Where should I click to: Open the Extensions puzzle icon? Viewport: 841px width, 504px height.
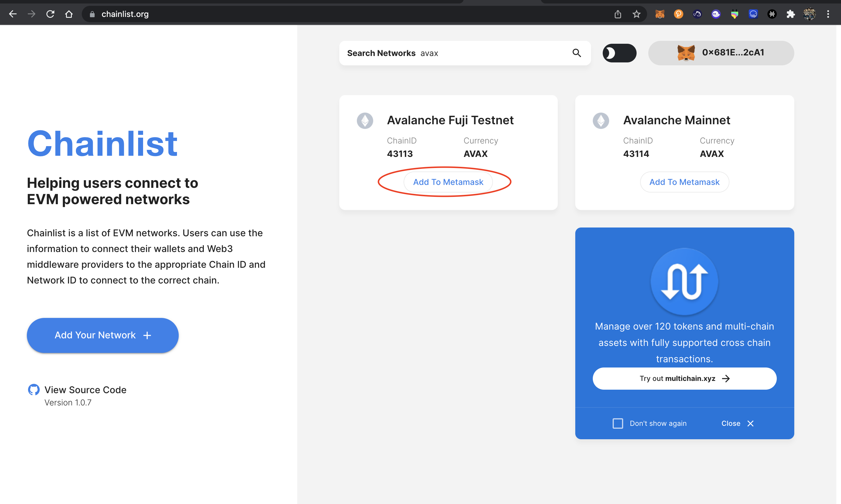coord(790,14)
